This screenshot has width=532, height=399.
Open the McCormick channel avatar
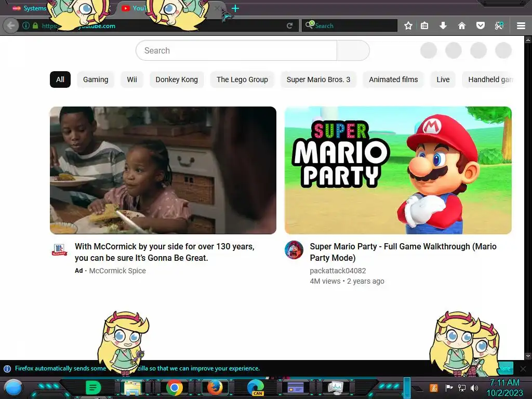tap(59, 250)
